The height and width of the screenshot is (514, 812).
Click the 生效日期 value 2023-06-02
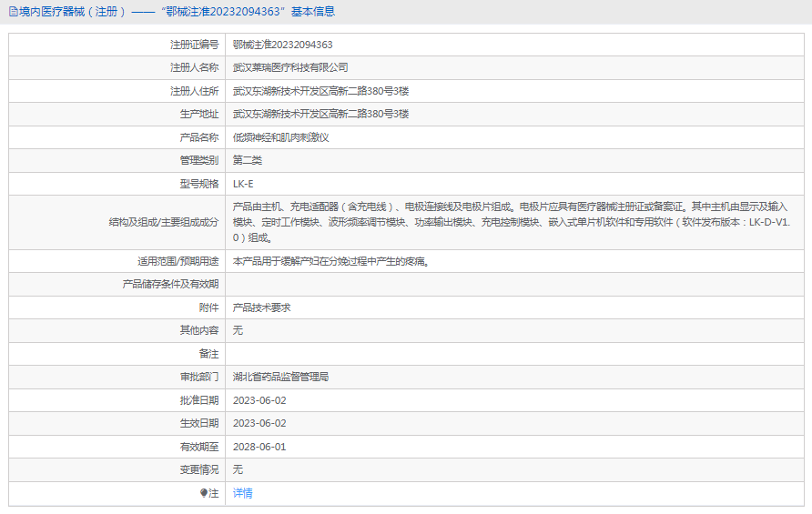point(259,423)
